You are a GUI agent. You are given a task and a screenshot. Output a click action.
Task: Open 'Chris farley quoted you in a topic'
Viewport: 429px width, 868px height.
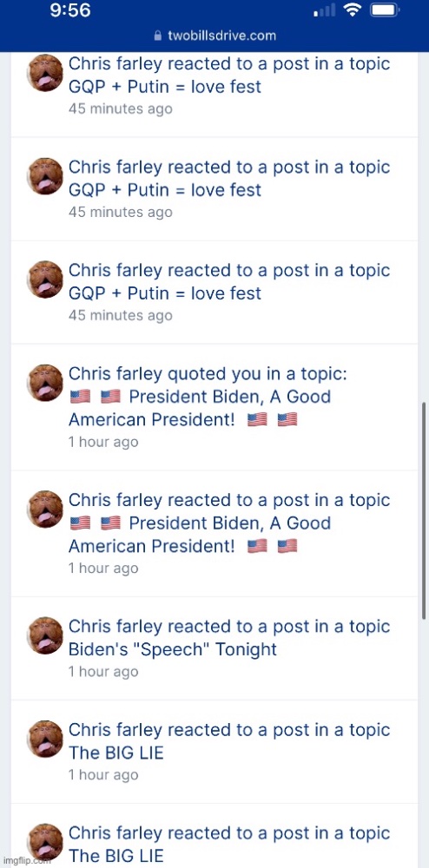(208, 374)
